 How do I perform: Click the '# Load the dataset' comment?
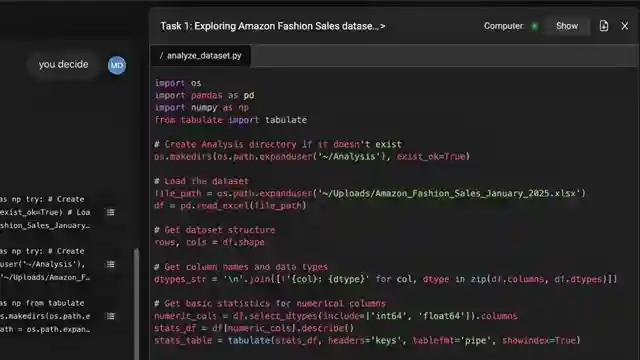[201, 181]
